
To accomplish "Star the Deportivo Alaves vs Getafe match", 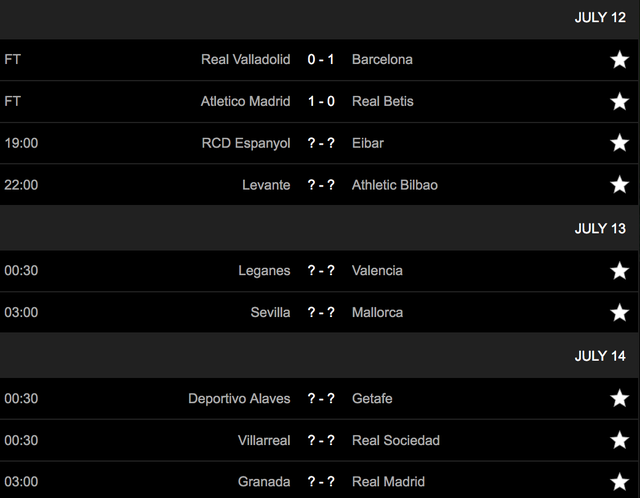I will (x=619, y=399).
